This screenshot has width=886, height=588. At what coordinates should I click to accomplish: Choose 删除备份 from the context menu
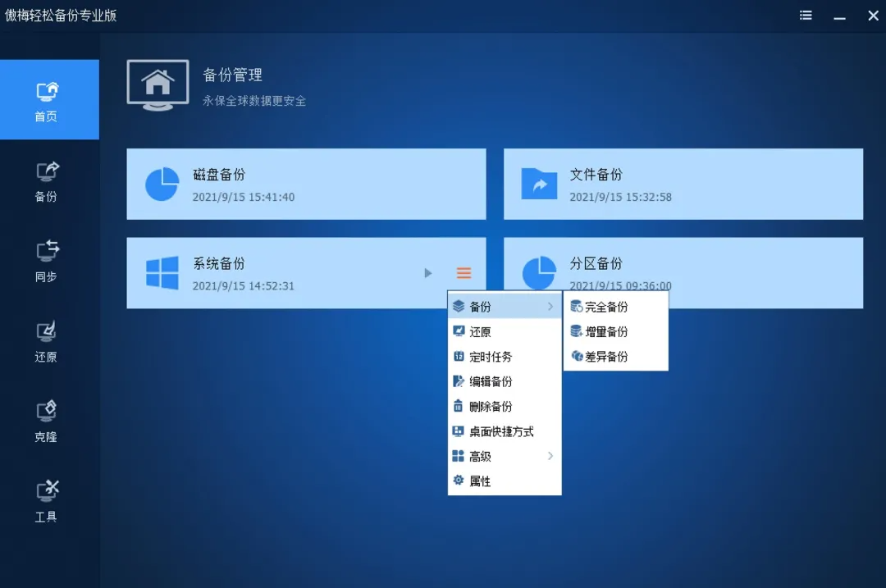505,406
